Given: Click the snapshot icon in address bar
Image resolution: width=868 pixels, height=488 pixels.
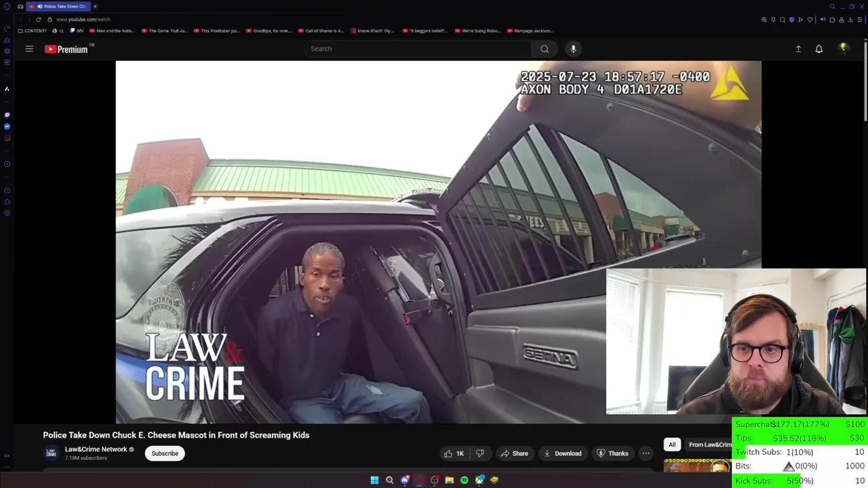Looking at the screenshot, I should [782, 20].
